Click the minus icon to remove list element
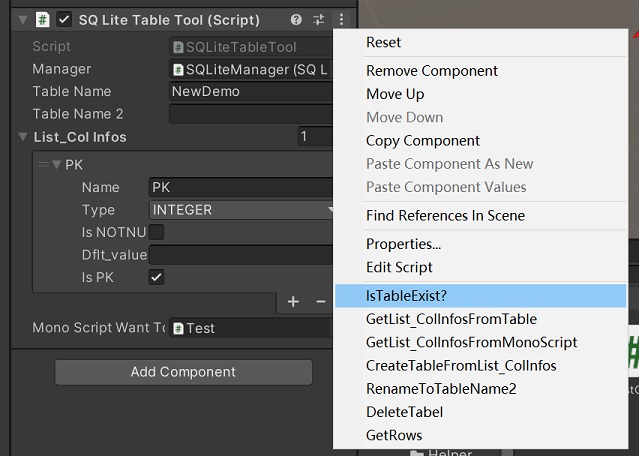Viewport: 639px width, 456px height. 321,301
